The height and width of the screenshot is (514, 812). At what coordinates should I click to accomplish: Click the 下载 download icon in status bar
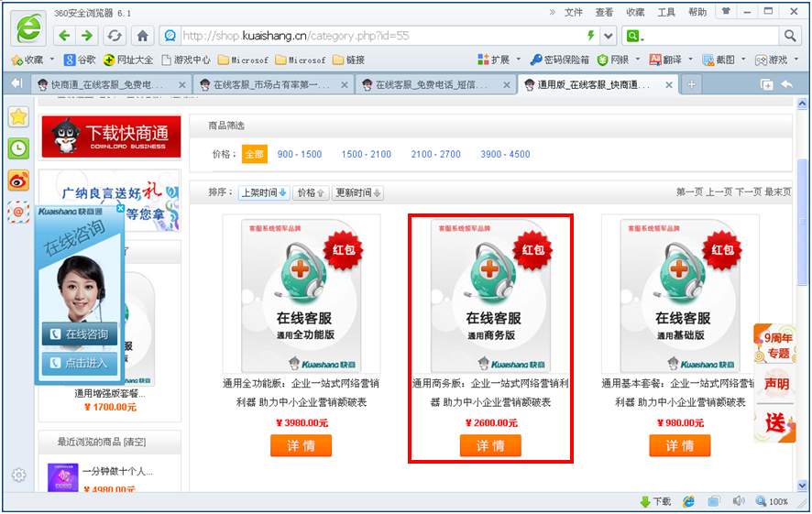coord(655,502)
